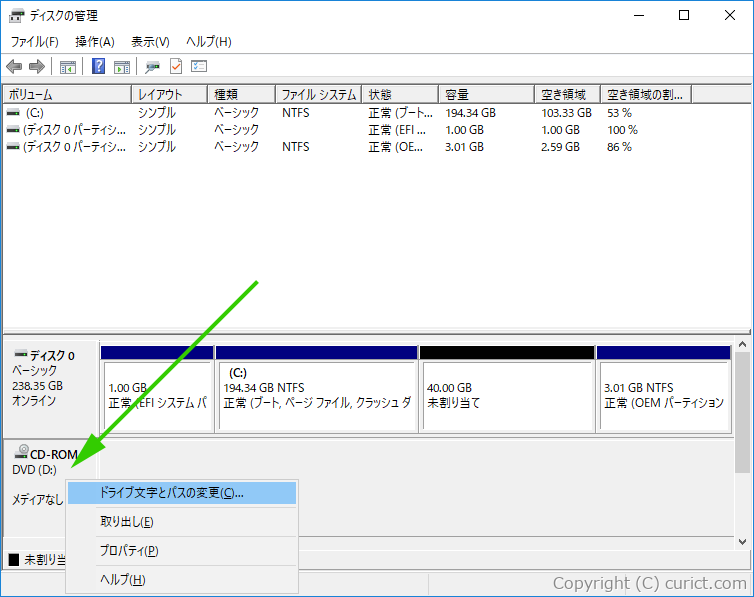754x597 pixels.
Task: Click the drive icon in the 1.00 GB row
Action: click(13, 130)
